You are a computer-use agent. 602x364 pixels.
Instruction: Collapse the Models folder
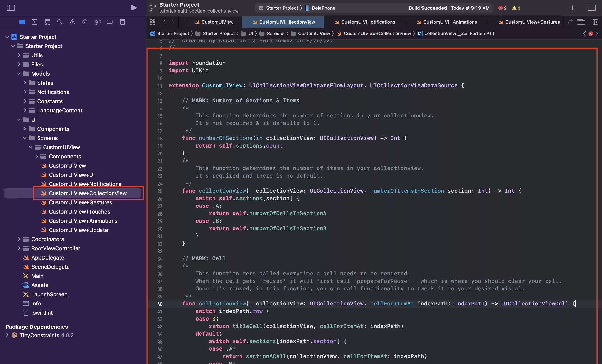[x=19, y=74]
